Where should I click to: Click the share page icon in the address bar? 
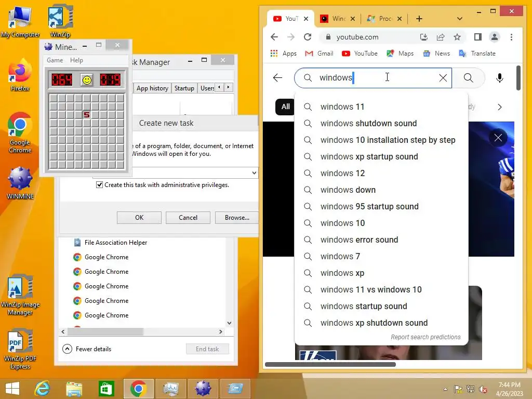click(x=441, y=37)
